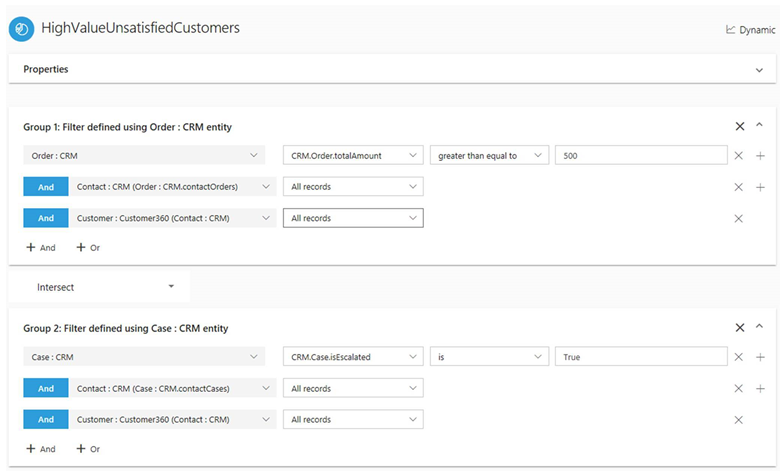Remove the totalAmount condition row

(x=739, y=156)
